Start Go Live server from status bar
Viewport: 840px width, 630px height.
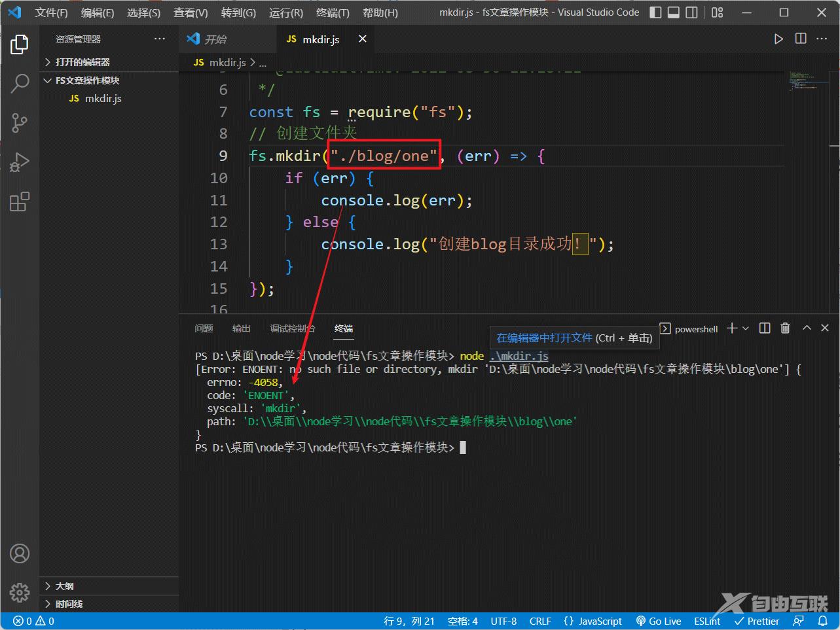(659, 621)
